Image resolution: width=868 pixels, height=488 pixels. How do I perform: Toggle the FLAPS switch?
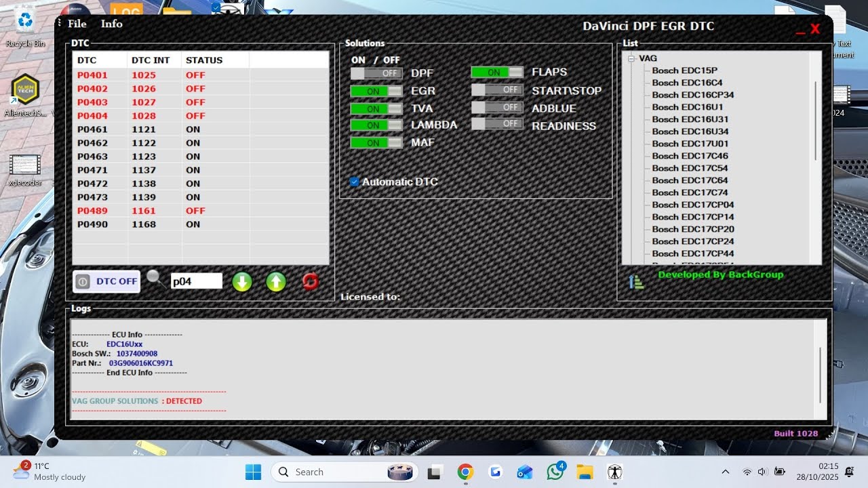[497, 72]
